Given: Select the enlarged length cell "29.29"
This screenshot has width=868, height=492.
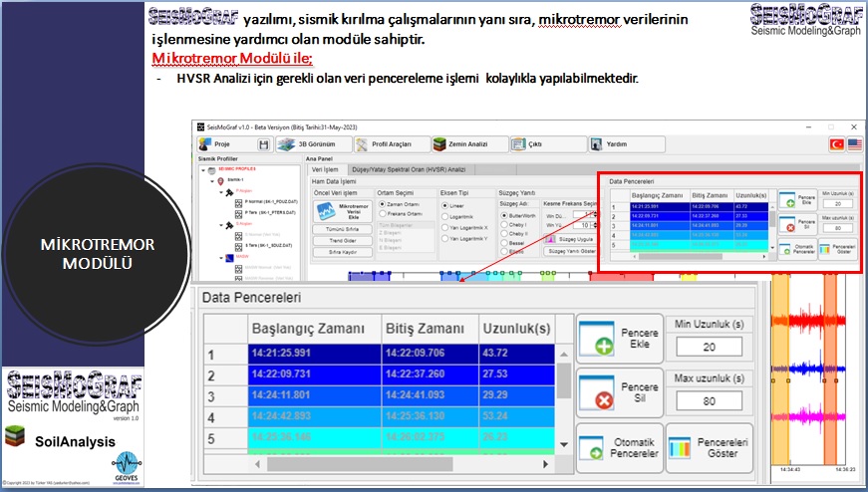Looking at the screenshot, I should [x=516, y=395].
